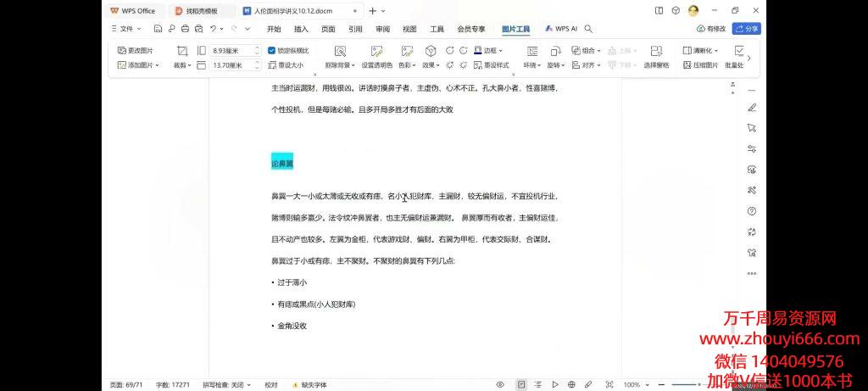Click the help question mark in sidebar

tap(751, 211)
